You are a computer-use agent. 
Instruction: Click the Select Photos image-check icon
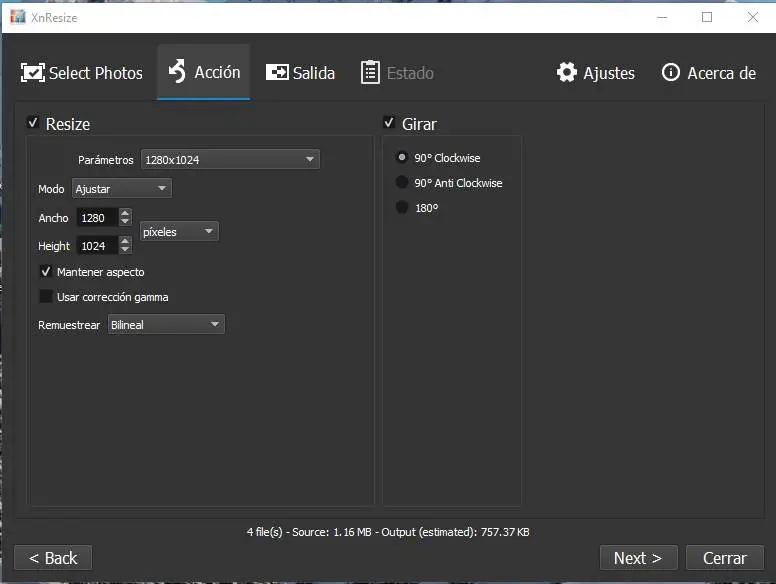(x=33, y=73)
